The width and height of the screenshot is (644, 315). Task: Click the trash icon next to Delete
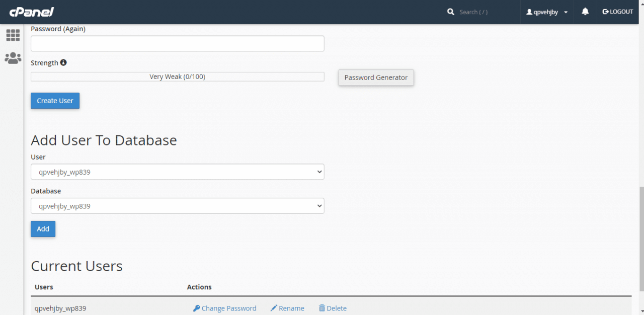[321, 308]
